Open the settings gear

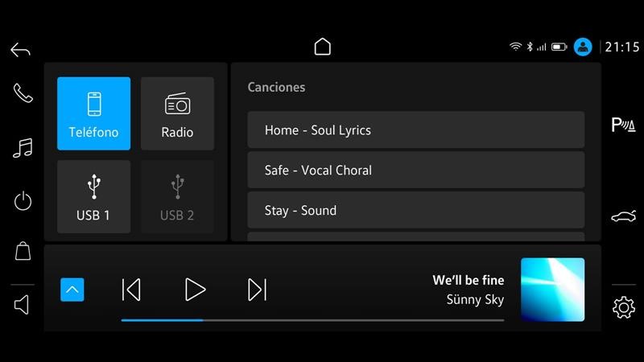[623, 307]
